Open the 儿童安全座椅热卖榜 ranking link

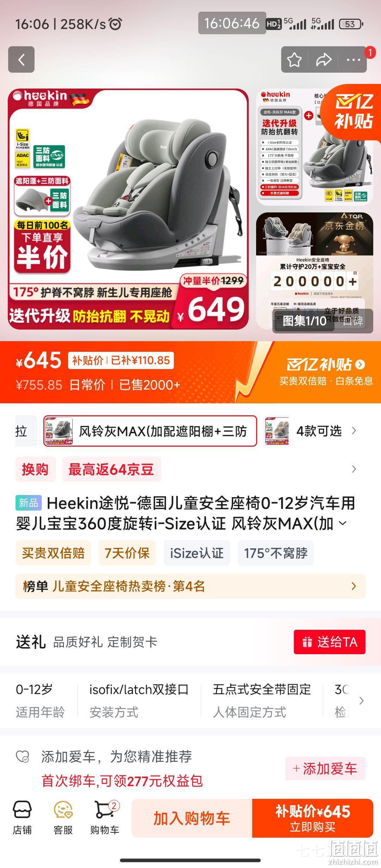pos(190,586)
